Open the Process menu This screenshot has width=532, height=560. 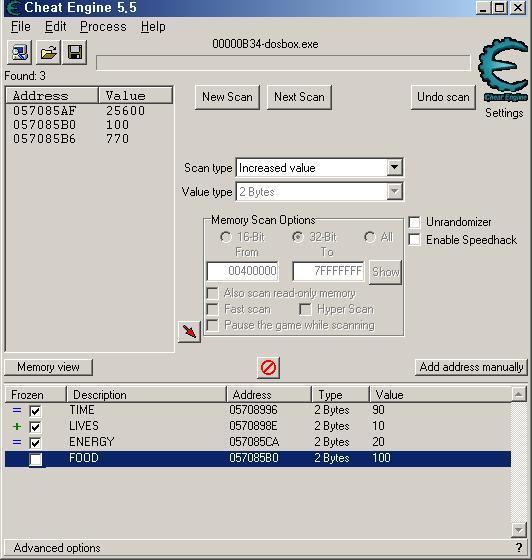[x=103, y=27]
